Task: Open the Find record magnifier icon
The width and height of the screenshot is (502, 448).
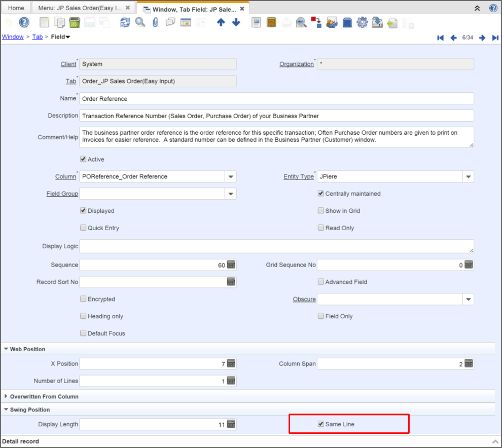Action: pyautogui.click(x=140, y=22)
